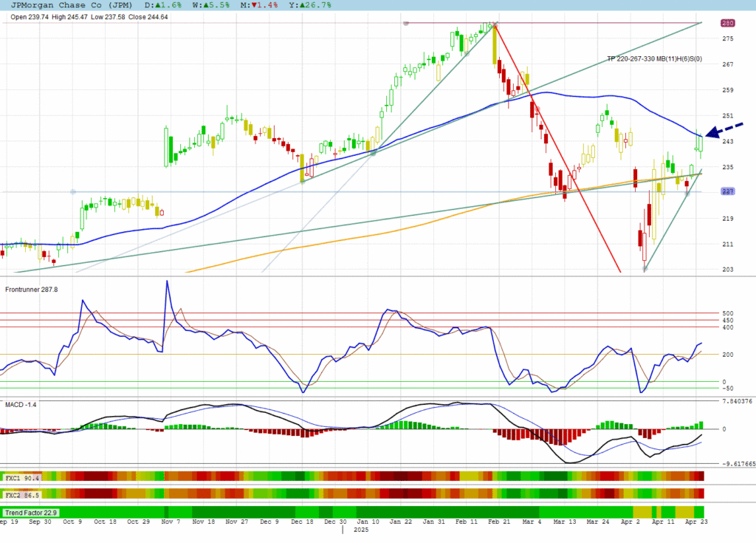
Task: Click the Frontrunner 287.8 indicator label
Action: (x=31, y=290)
